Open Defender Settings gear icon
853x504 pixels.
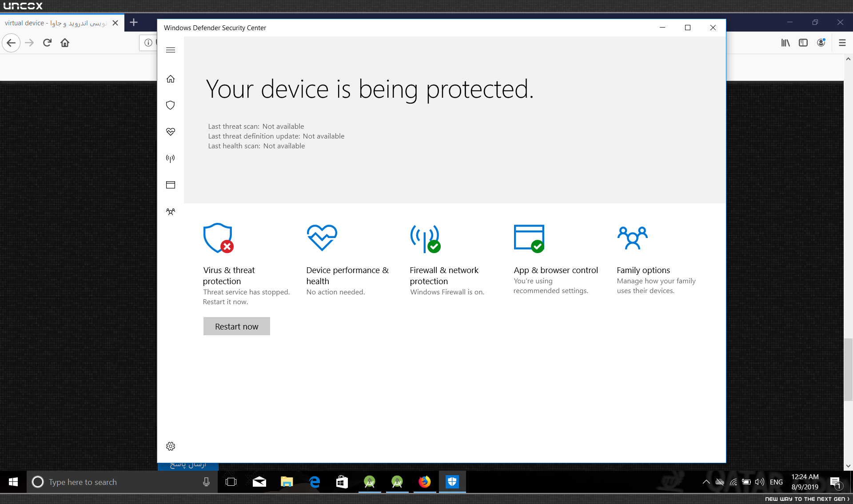tap(171, 446)
